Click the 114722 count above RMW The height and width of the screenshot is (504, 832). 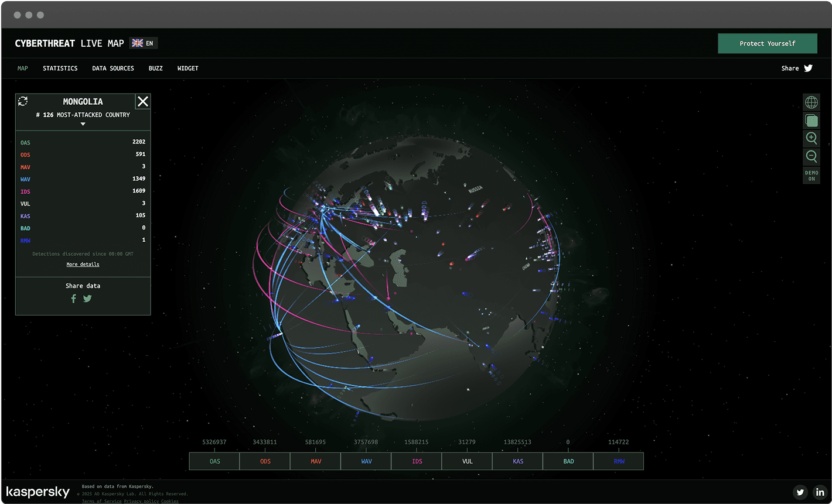[x=619, y=442]
